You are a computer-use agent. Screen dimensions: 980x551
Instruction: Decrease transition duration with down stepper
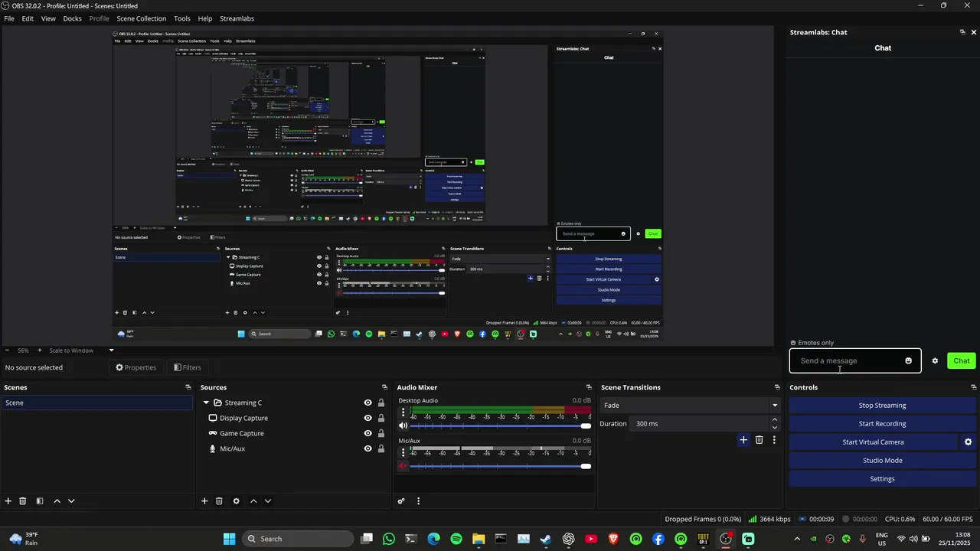(774, 427)
